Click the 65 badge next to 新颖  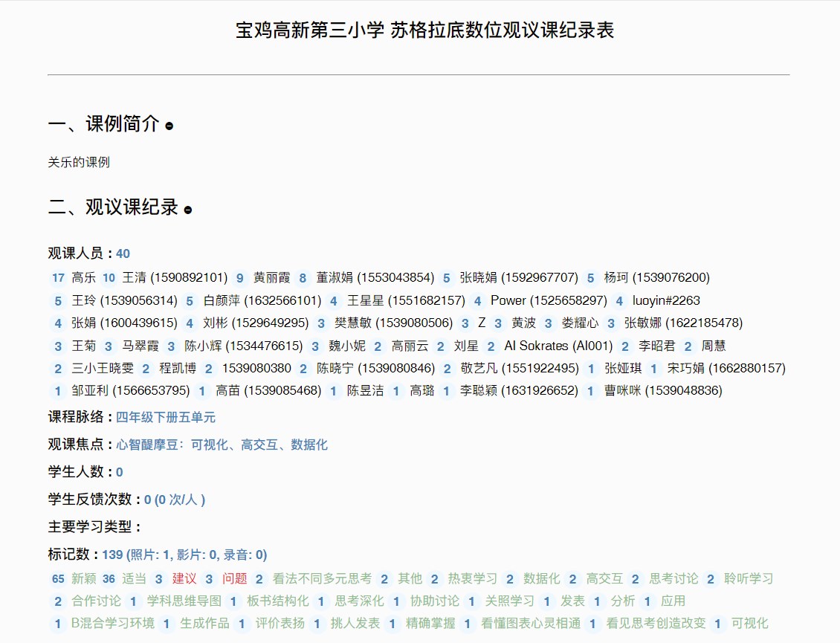click(x=58, y=579)
